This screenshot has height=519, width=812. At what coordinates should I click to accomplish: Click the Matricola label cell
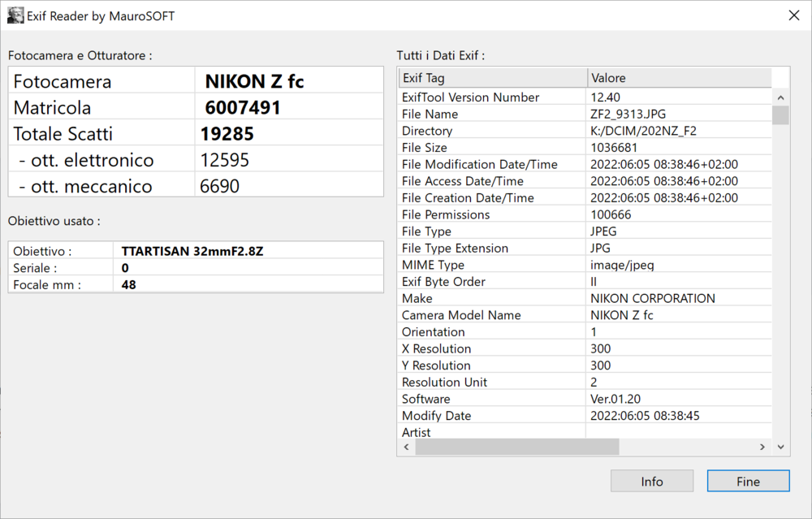click(x=101, y=107)
